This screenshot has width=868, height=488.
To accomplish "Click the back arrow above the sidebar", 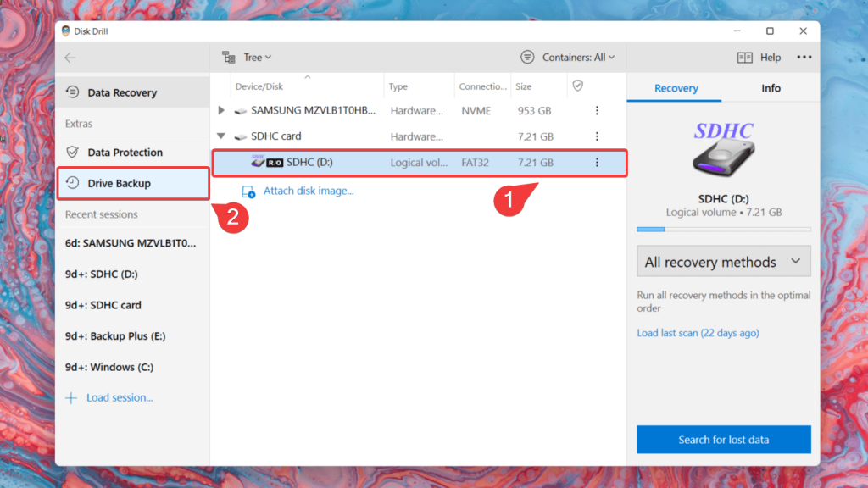I will tap(70, 57).
